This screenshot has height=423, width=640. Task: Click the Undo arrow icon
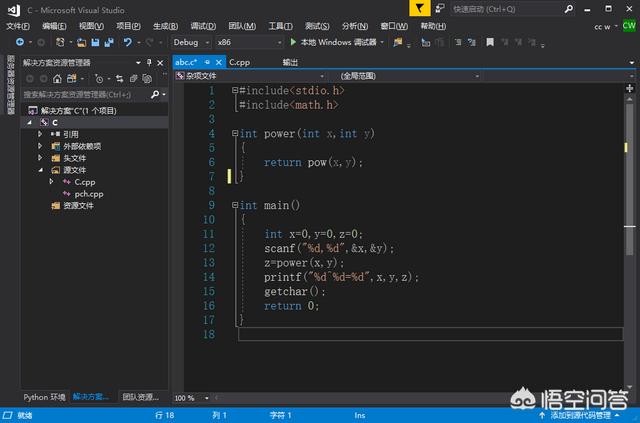[128, 42]
